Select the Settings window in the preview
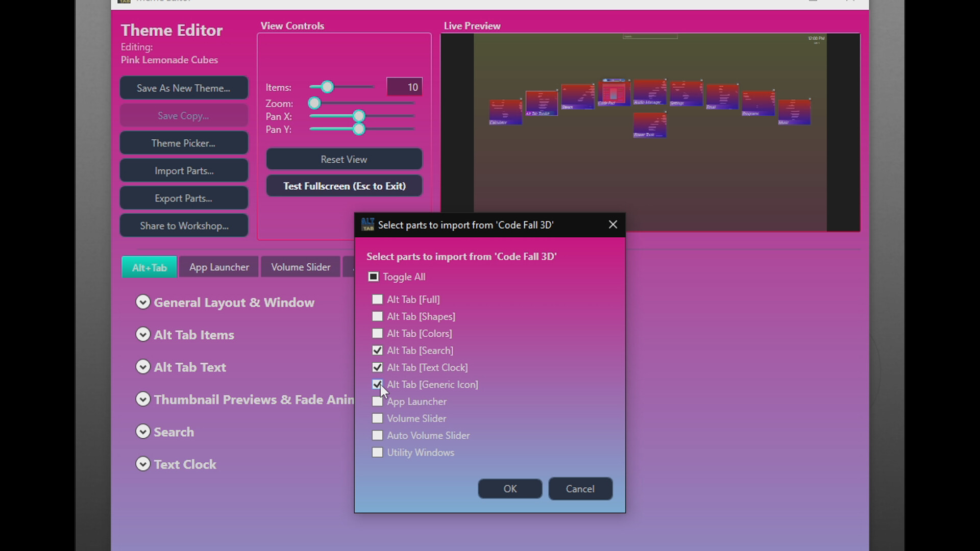The width and height of the screenshot is (980, 551). (686, 93)
